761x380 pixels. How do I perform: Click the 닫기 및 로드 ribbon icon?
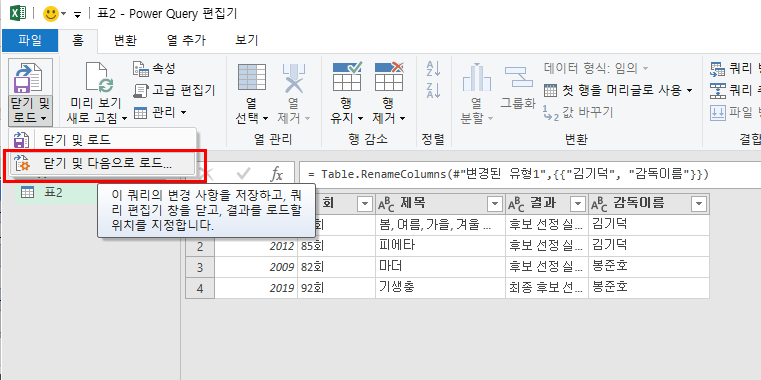pyautogui.click(x=30, y=78)
